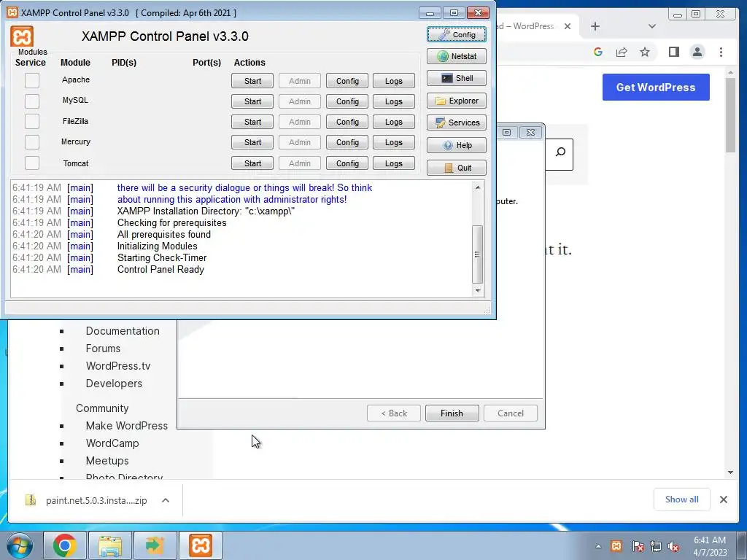Image resolution: width=747 pixels, height=560 pixels.
Task: Open Mercury Logs menu
Action: pyautogui.click(x=393, y=142)
